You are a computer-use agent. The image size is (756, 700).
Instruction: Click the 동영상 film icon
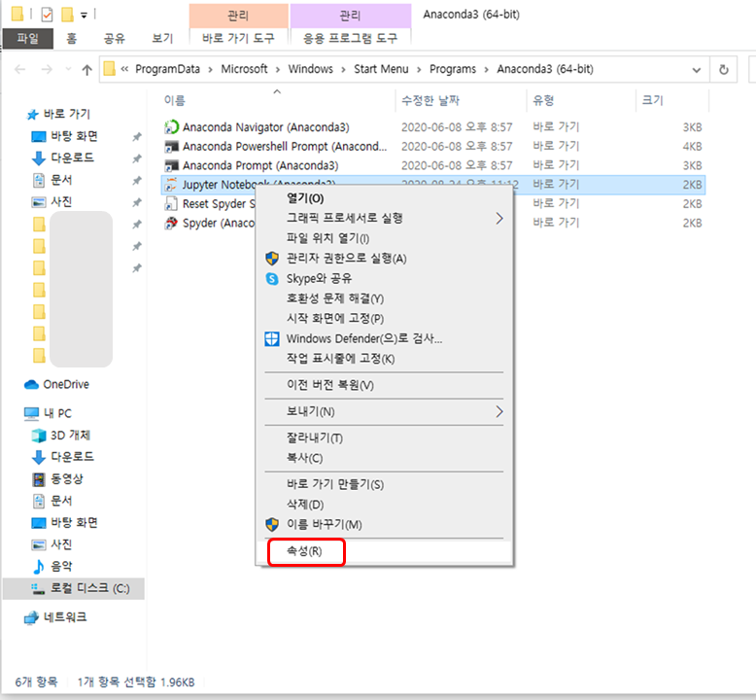coord(39,479)
